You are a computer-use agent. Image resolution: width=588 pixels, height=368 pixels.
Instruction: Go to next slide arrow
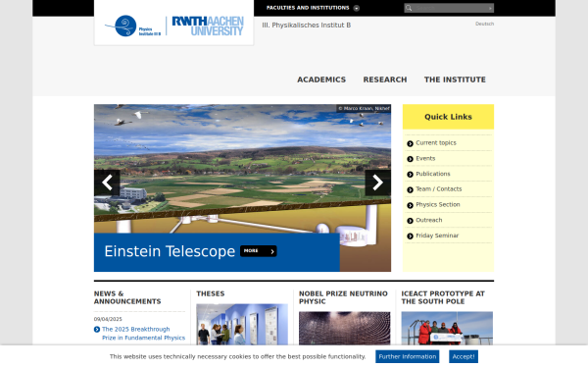[x=378, y=183]
